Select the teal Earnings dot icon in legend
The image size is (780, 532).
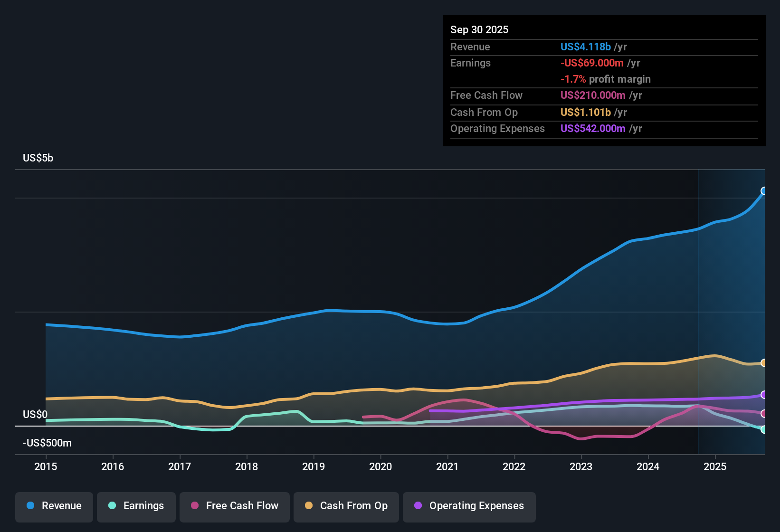coord(112,506)
